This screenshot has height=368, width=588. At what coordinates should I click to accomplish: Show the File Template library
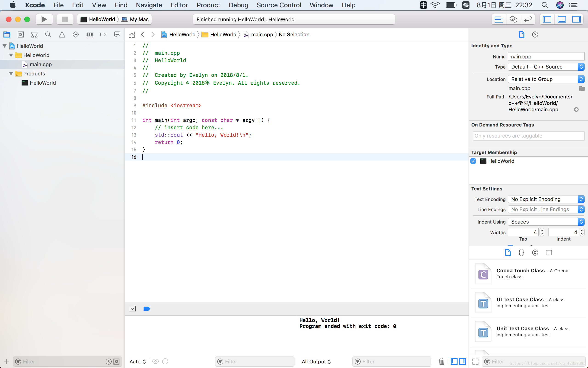click(x=508, y=252)
